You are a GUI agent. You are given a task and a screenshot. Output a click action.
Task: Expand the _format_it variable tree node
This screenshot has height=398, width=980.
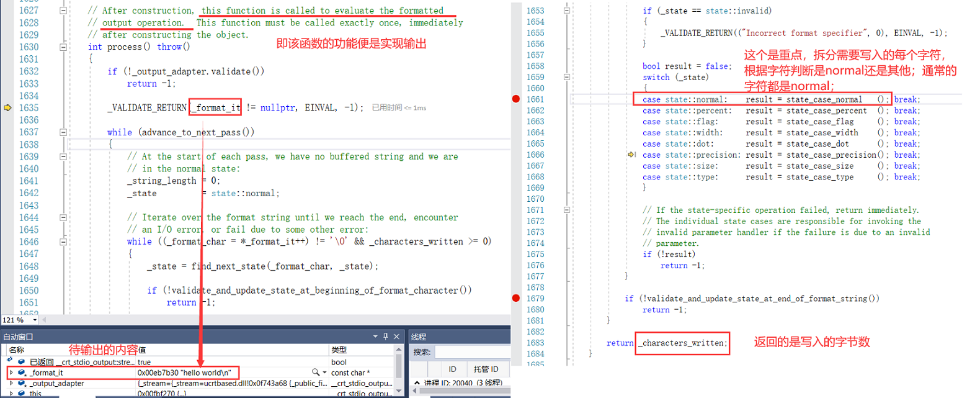tap(11, 373)
